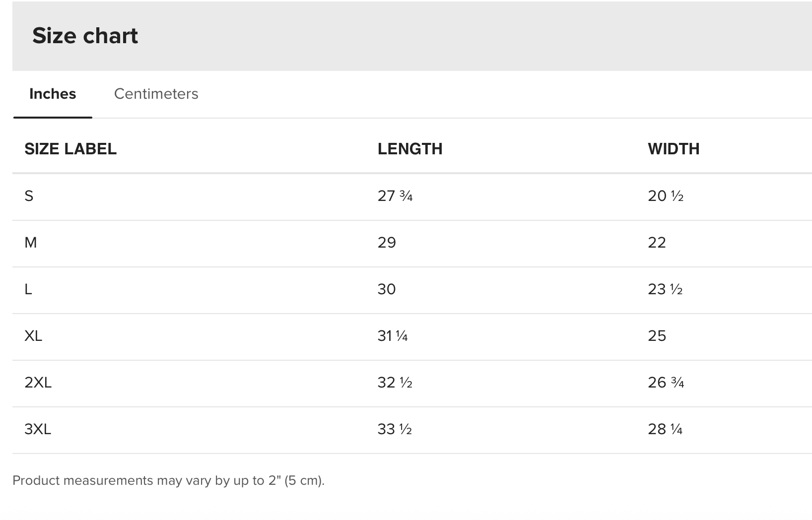Click the 26 ¾ width for 2XL
Screen dimensions: 812x520
(x=666, y=383)
